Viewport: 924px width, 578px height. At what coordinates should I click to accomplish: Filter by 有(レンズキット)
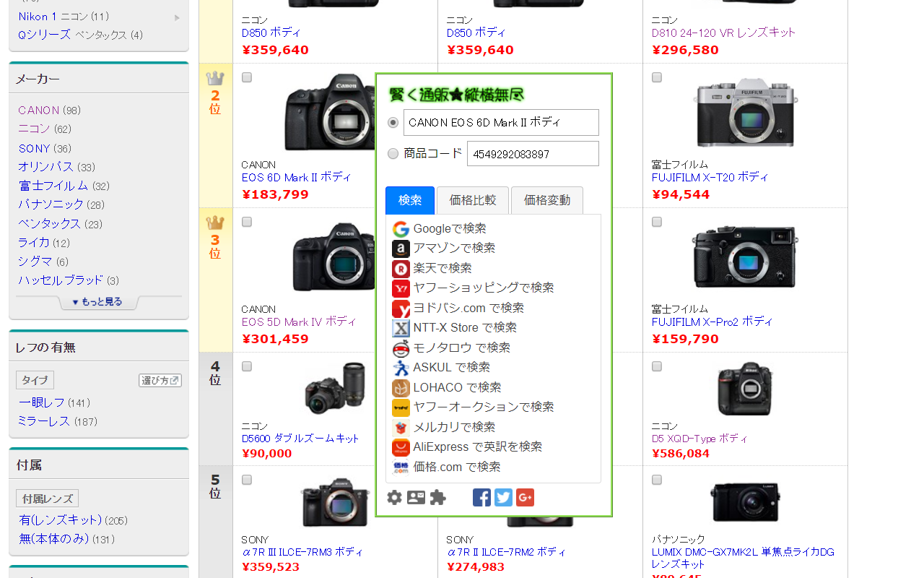click(61, 520)
